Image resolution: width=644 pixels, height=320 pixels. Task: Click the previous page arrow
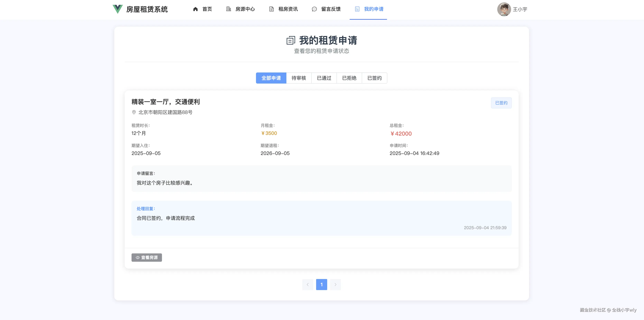307,285
